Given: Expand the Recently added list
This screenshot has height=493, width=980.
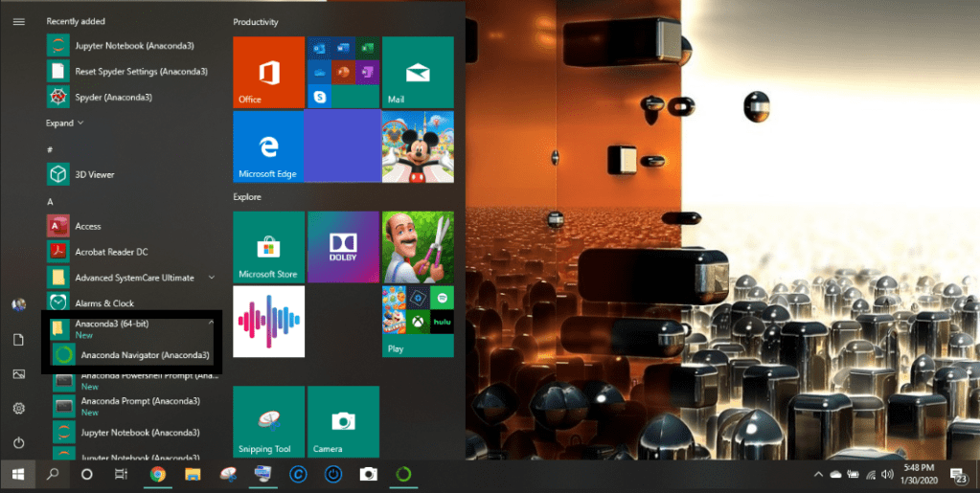Looking at the screenshot, I should pos(65,123).
